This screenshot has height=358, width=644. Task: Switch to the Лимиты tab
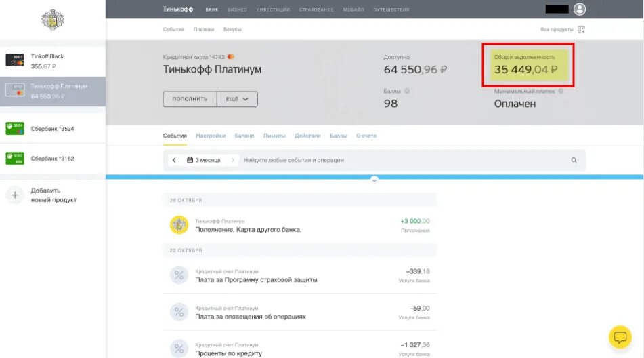[x=274, y=136]
